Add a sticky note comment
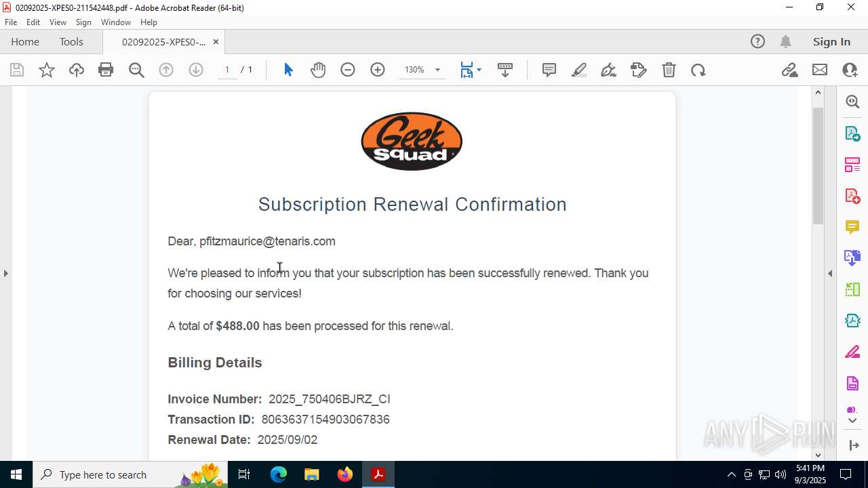868x488 pixels. [549, 70]
